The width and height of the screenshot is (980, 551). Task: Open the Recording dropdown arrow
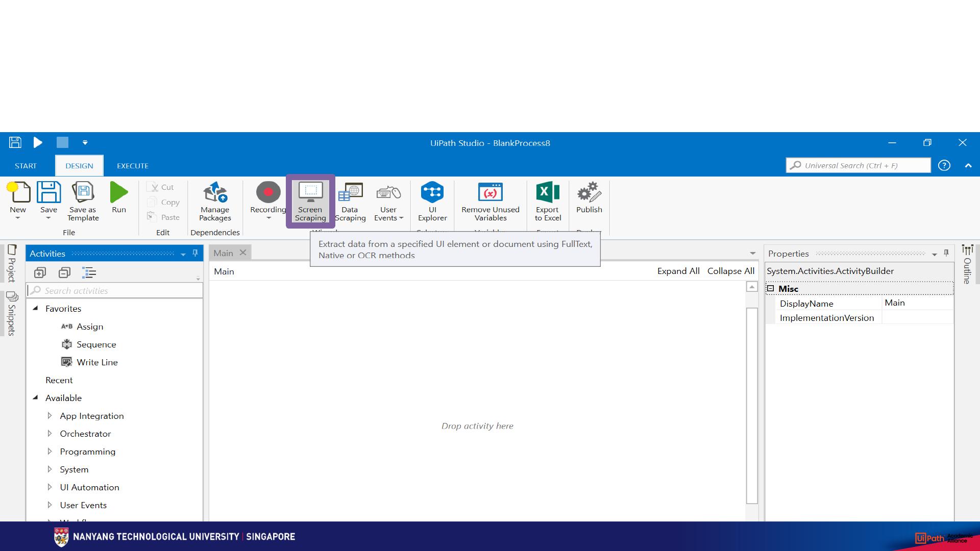(x=268, y=218)
